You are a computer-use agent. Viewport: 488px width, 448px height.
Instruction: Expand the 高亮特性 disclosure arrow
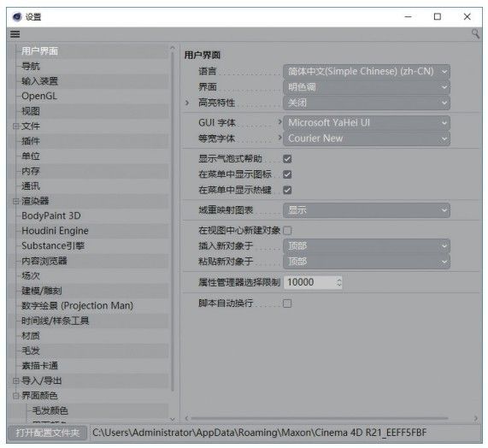[187, 103]
